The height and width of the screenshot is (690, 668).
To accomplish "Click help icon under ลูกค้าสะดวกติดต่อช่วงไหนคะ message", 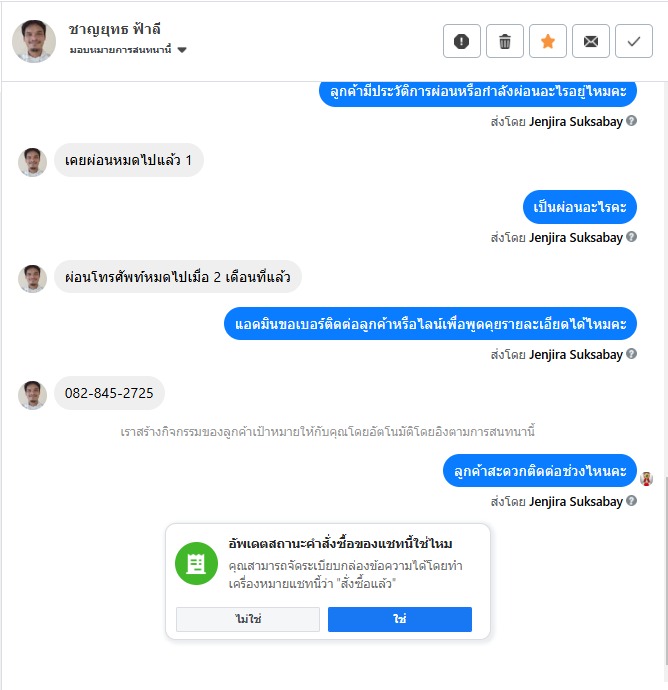I will click(x=631, y=501).
